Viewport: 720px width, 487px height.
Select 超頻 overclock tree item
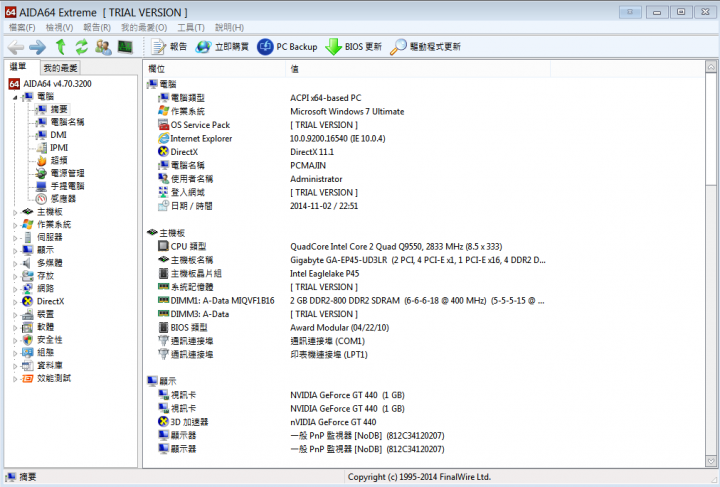pos(59,160)
